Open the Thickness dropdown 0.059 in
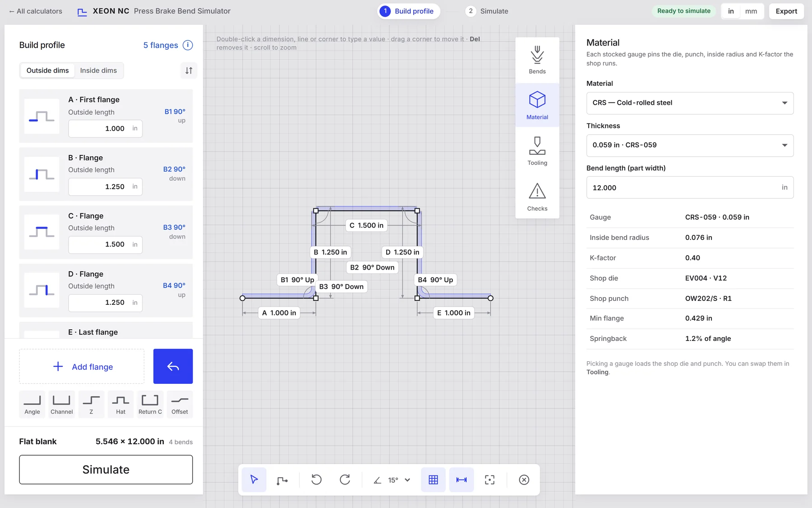This screenshot has width=812, height=508. [690, 145]
